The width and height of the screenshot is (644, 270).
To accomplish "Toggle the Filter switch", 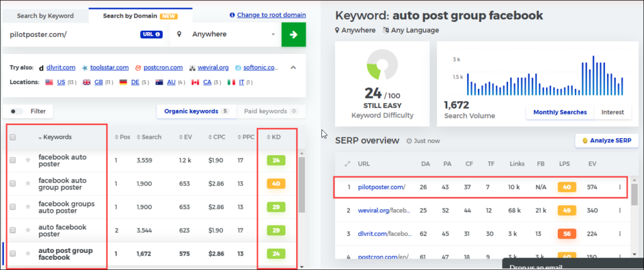I will click(x=17, y=111).
